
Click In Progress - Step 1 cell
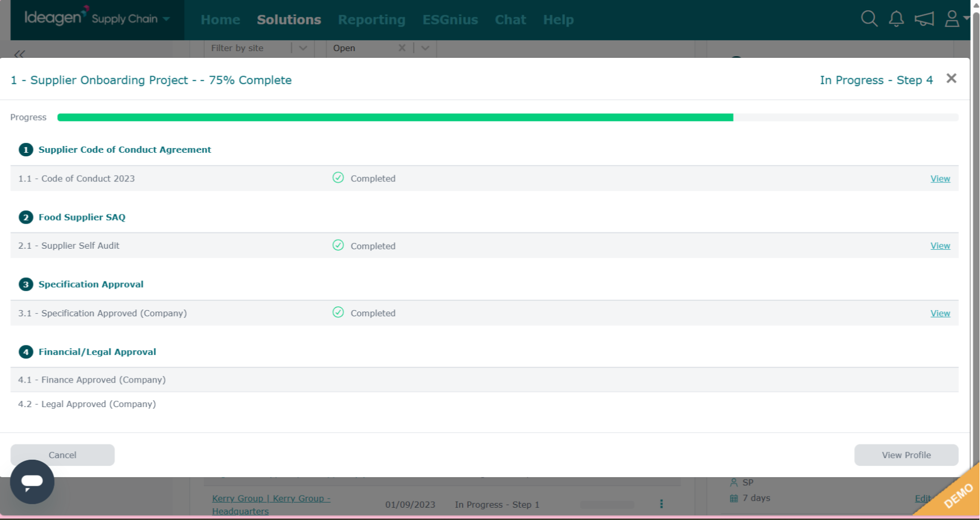497,505
